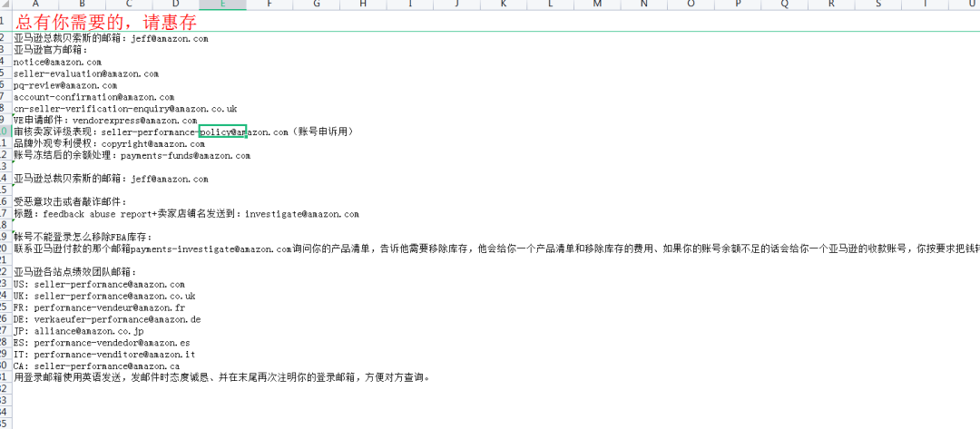Image resolution: width=980 pixels, height=429 pixels.
Task: Click the 联系亚马逊付款 payments-investigate row
Action: [x=497, y=249]
